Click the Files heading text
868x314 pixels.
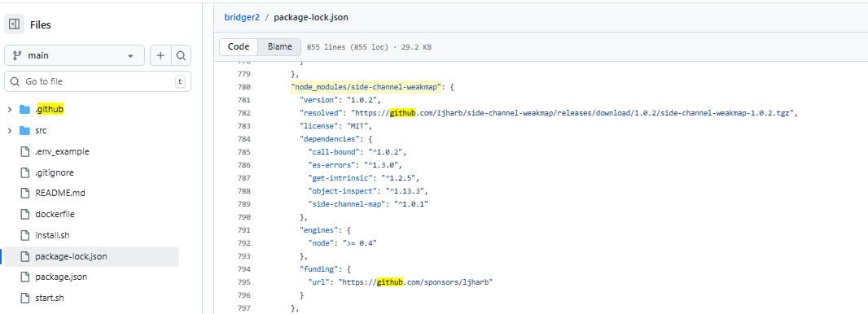point(41,25)
